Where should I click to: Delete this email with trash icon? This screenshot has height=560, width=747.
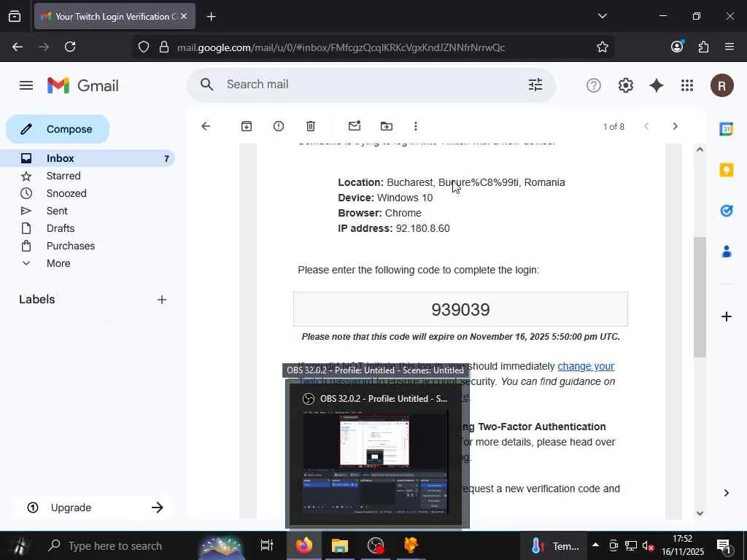[x=311, y=126]
